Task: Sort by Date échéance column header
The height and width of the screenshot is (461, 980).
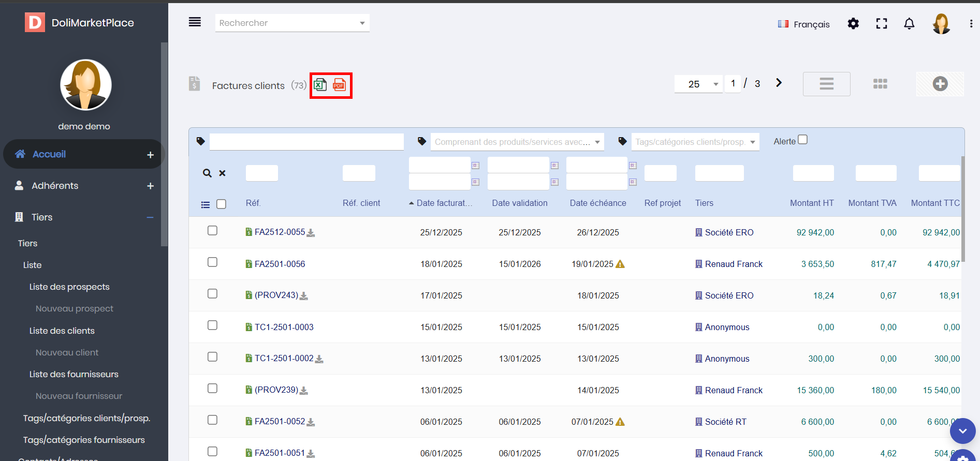Action: 597,203
